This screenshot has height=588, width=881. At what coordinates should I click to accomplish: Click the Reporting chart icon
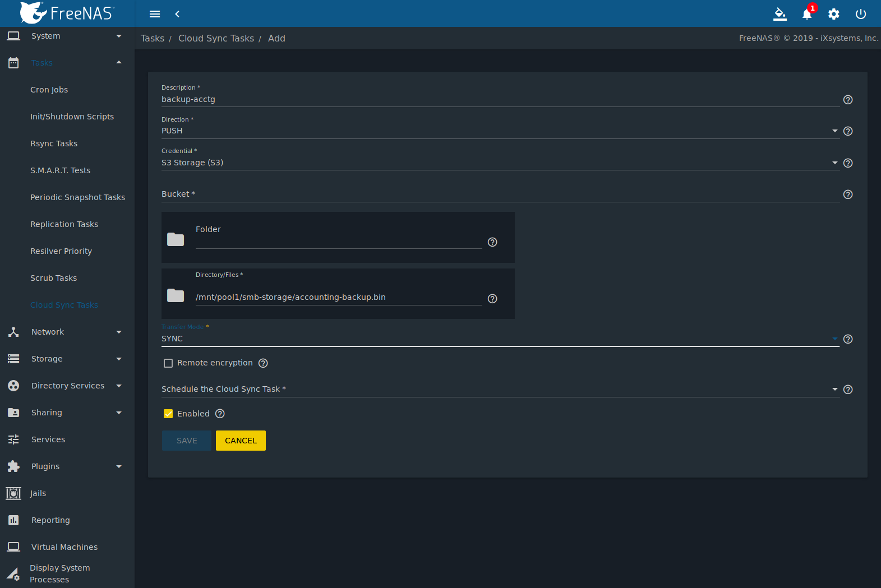tap(13, 520)
